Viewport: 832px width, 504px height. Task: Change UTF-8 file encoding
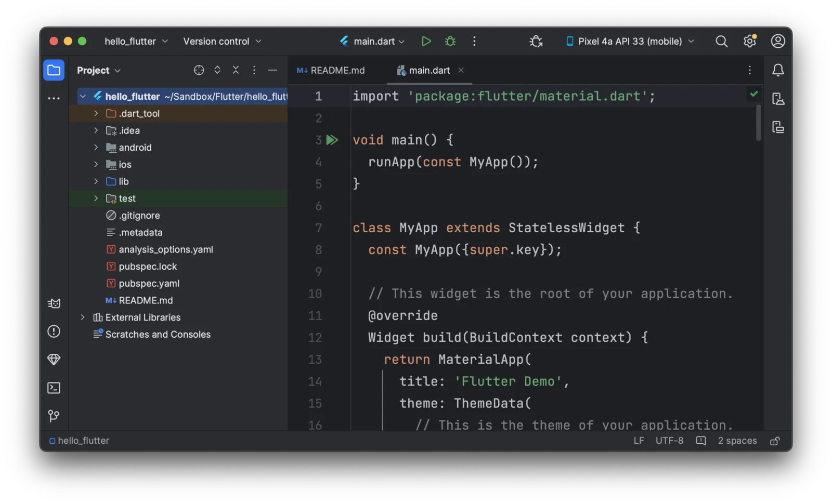coord(669,441)
